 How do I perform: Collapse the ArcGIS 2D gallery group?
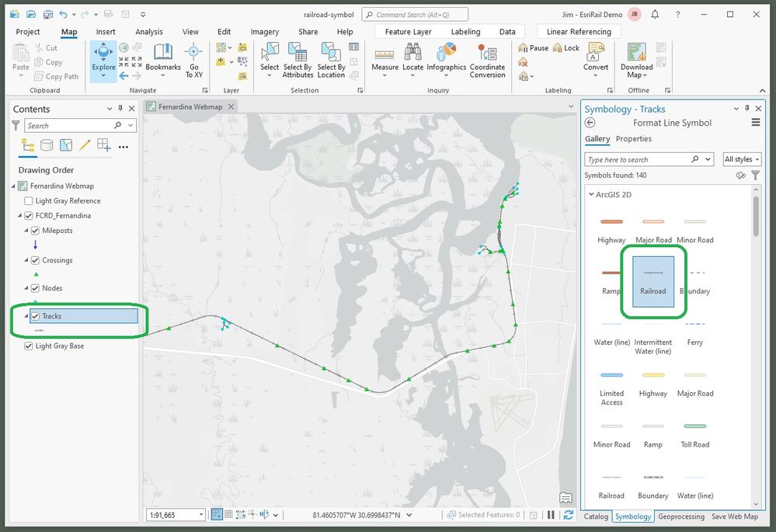click(x=591, y=194)
